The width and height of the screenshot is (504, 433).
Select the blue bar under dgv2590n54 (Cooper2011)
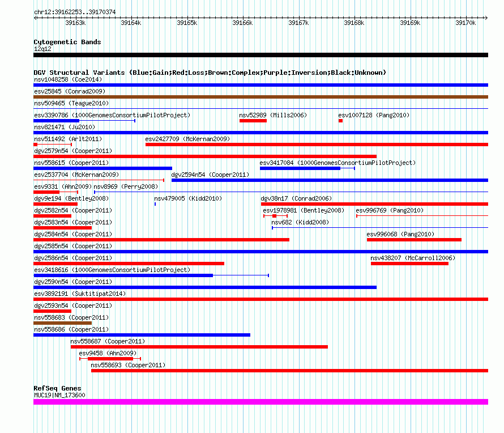205,287
